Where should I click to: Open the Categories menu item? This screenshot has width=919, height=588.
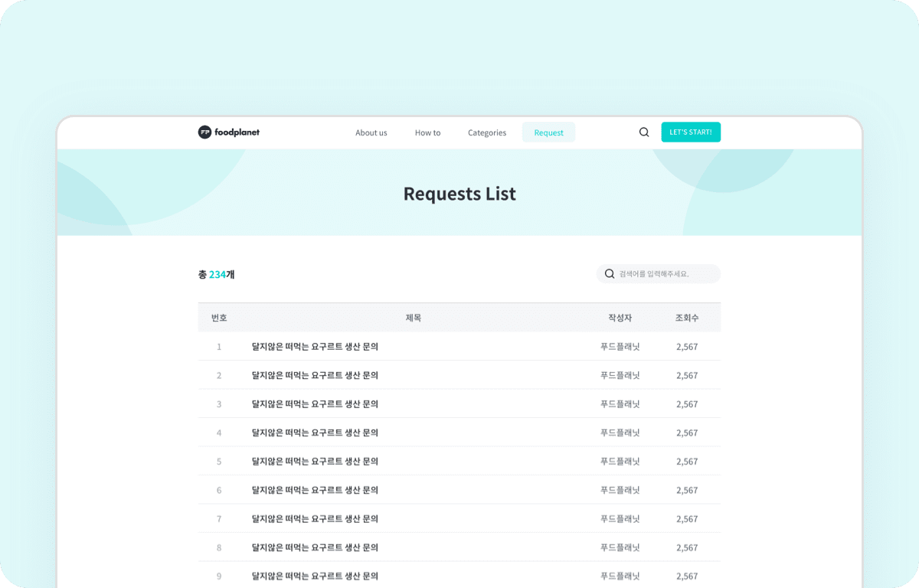(x=487, y=132)
